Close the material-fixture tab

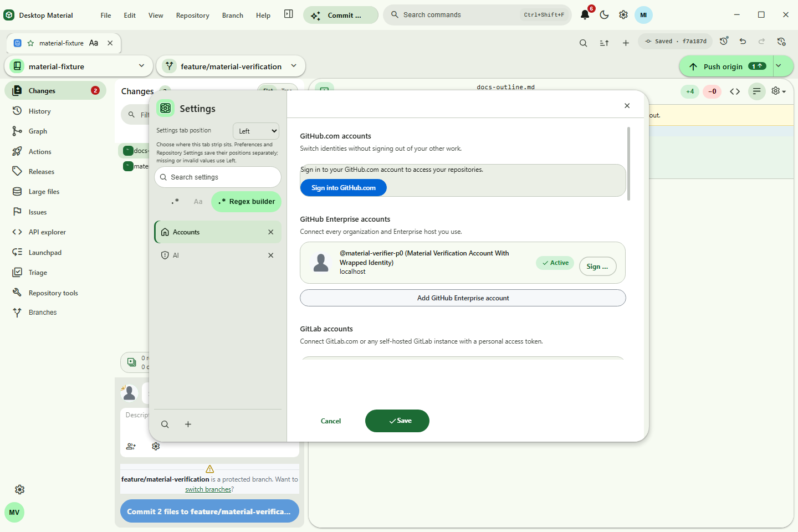tap(110, 43)
